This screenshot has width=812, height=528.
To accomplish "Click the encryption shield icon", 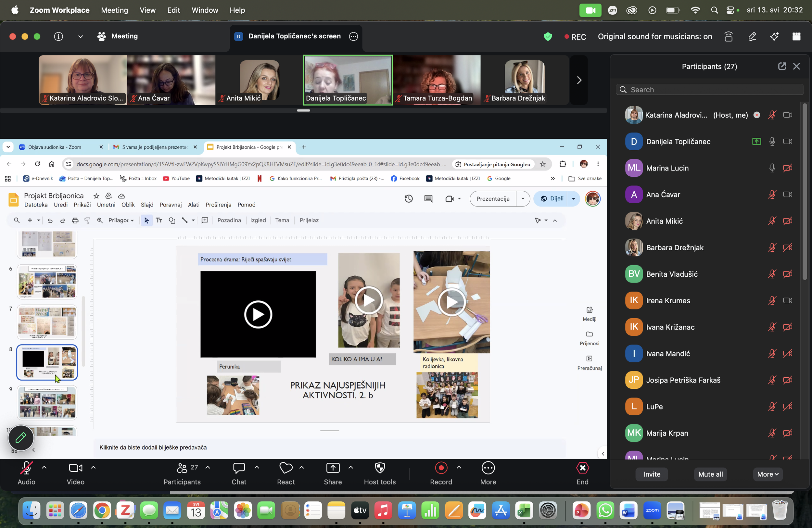I will pos(548,36).
